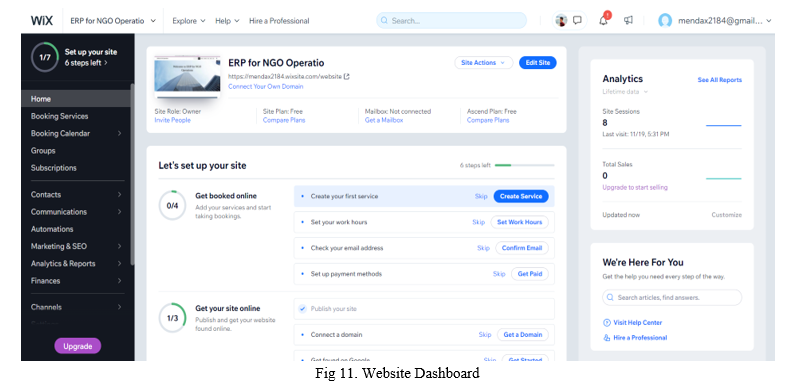Click Hire a Professional in top bar
The width and height of the screenshot is (800, 392).
279,21
